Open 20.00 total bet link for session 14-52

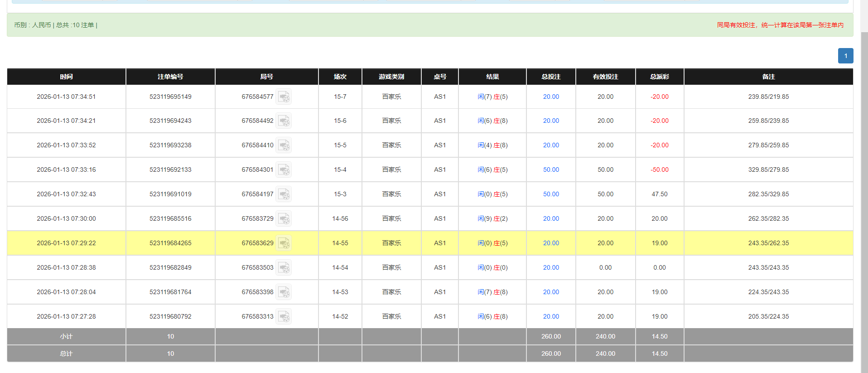pos(551,317)
